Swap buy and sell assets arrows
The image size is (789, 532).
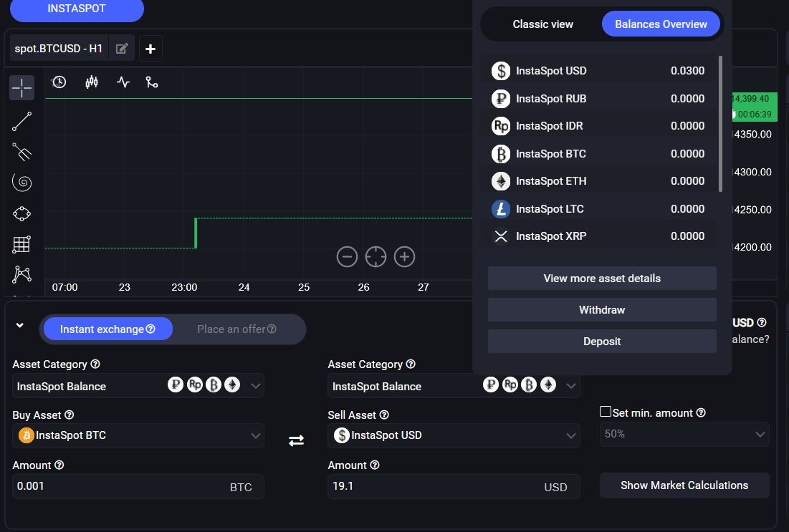tap(297, 440)
